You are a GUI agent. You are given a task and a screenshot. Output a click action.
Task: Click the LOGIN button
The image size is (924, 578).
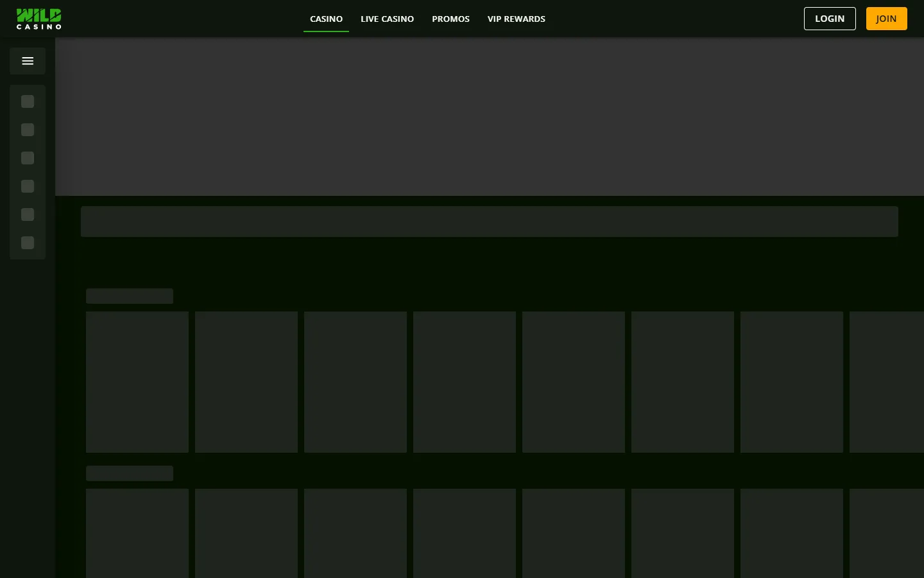830,19
